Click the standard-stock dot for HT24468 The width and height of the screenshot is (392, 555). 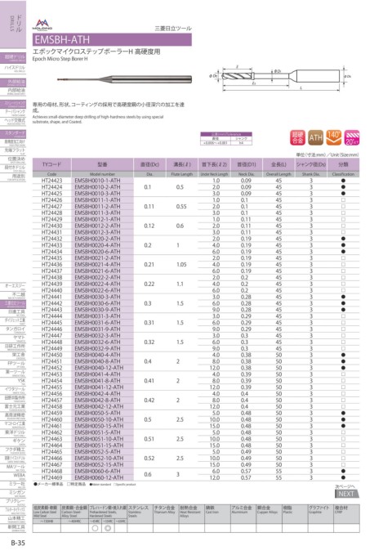point(343,471)
